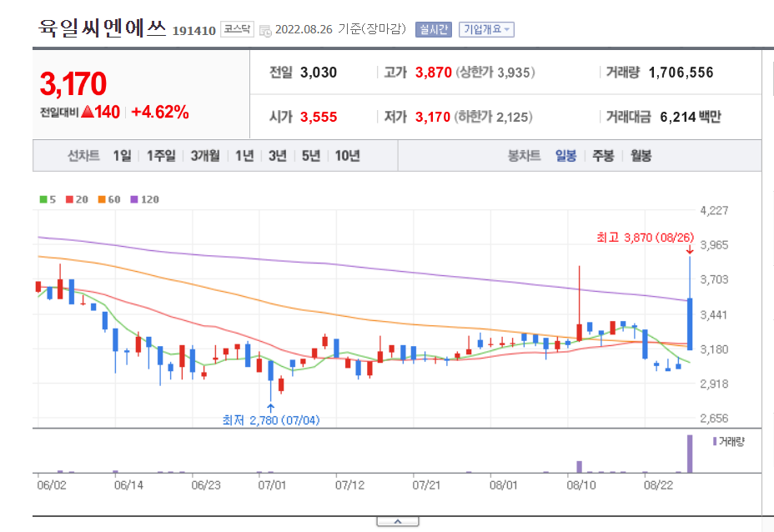
Task: Click the 최저 2,780 (07/04) low marker
Action: 271,420
